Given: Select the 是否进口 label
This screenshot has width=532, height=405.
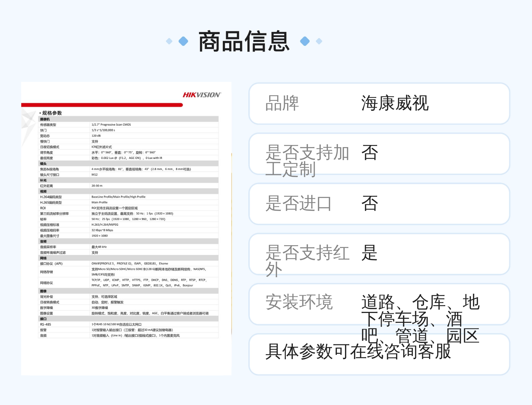Looking at the screenshot, I should click(x=298, y=203).
